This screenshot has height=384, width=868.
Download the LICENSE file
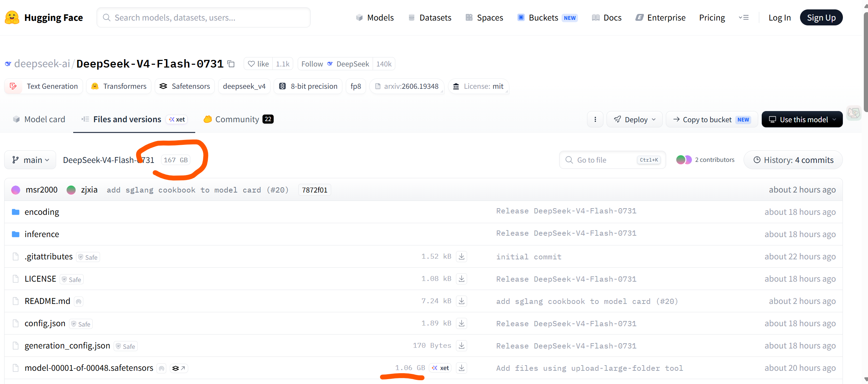click(462, 279)
